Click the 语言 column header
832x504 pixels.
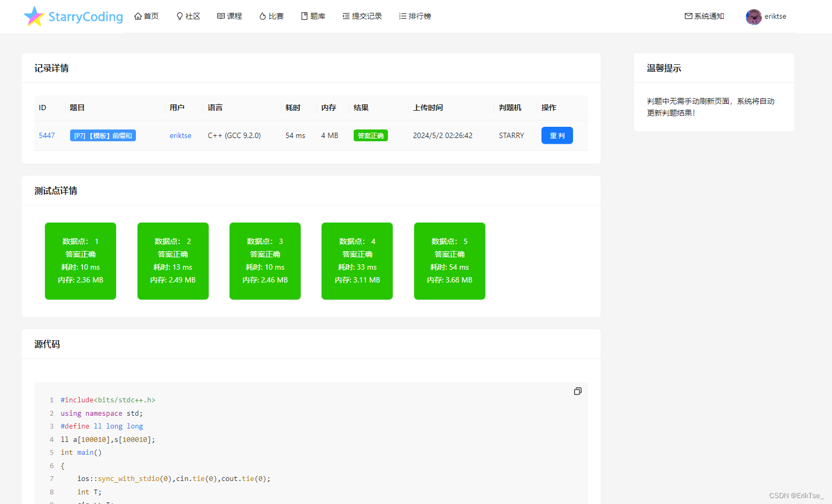click(x=215, y=108)
